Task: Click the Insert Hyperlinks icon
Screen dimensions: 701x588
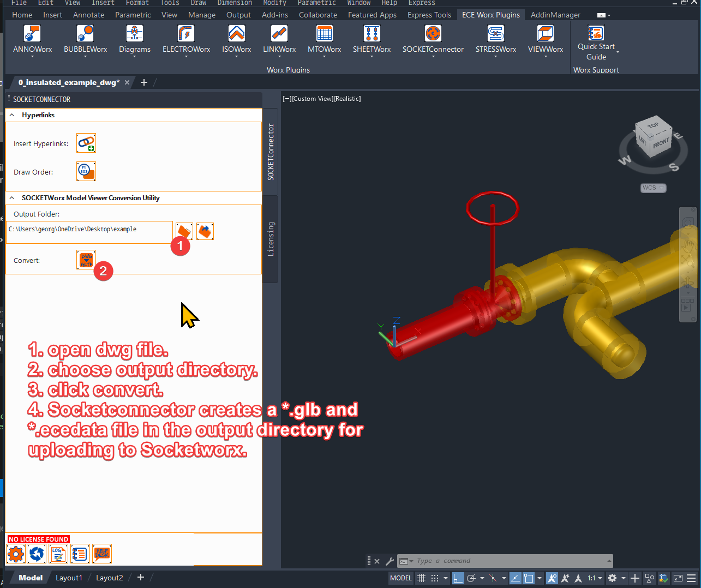Action: pyautogui.click(x=86, y=143)
